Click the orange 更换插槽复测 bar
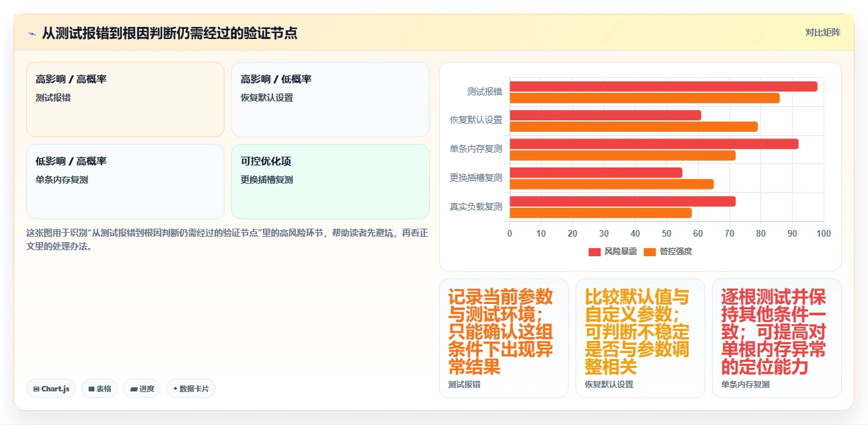The width and height of the screenshot is (868, 425). point(612,184)
